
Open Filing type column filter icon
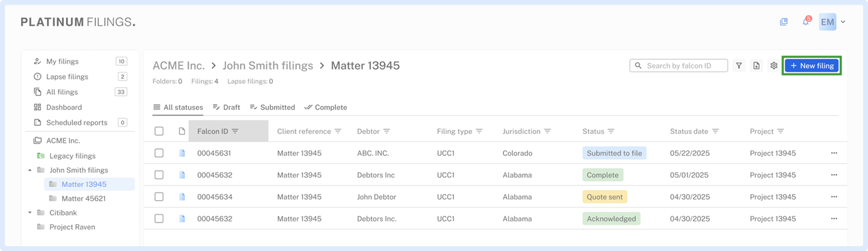(x=479, y=131)
